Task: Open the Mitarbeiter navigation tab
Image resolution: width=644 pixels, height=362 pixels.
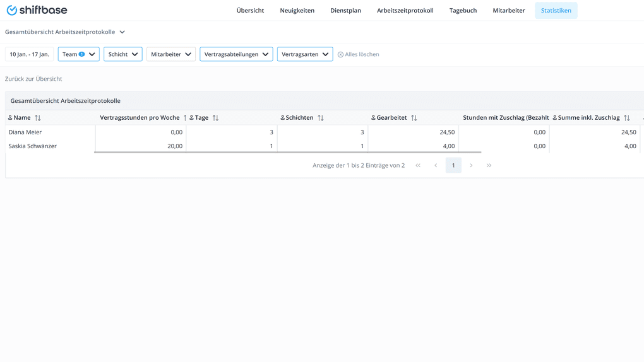Action: coord(509,10)
